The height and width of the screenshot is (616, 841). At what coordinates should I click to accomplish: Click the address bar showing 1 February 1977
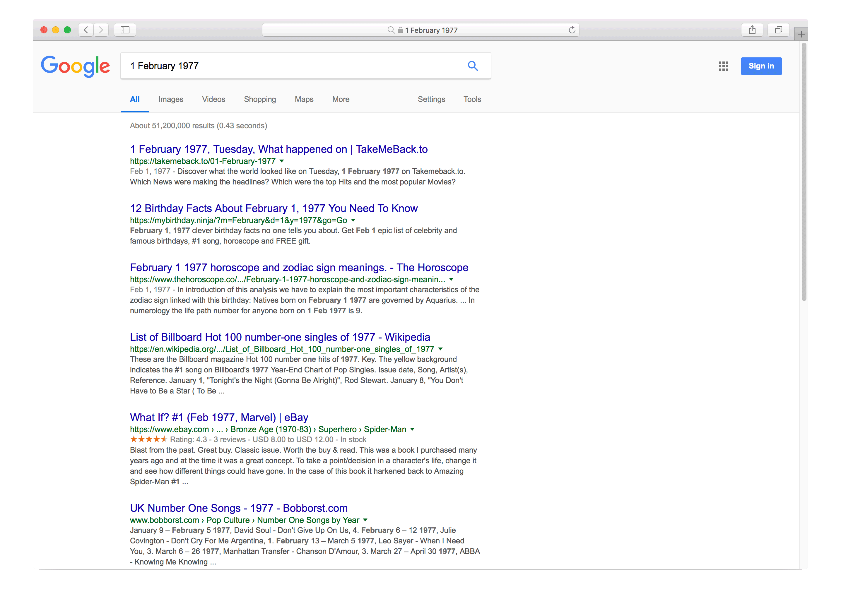[x=420, y=30]
